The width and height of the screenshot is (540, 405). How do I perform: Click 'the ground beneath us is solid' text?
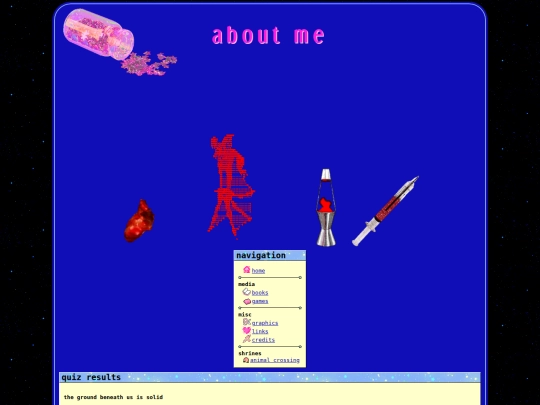tap(113, 397)
